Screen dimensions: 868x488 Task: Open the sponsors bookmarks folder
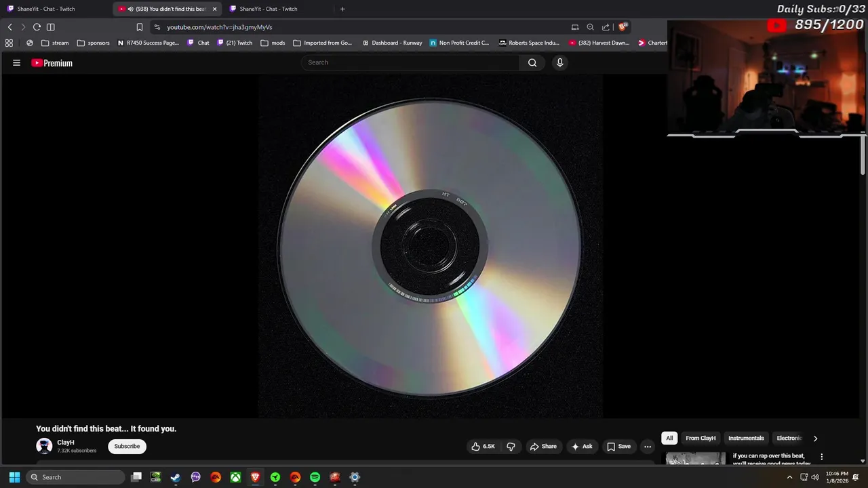93,43
